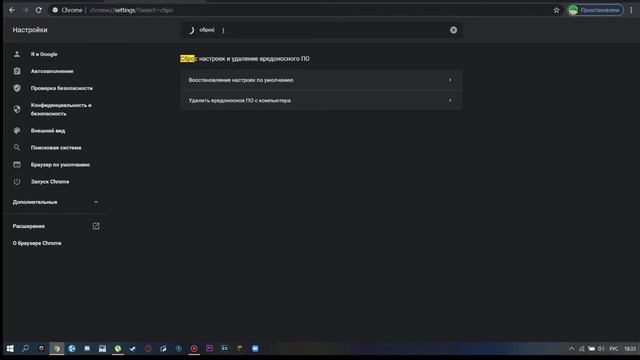This screenshot has width=640, height=360.
Task: Open the Chrome site info icon
Action: (55, 10)
